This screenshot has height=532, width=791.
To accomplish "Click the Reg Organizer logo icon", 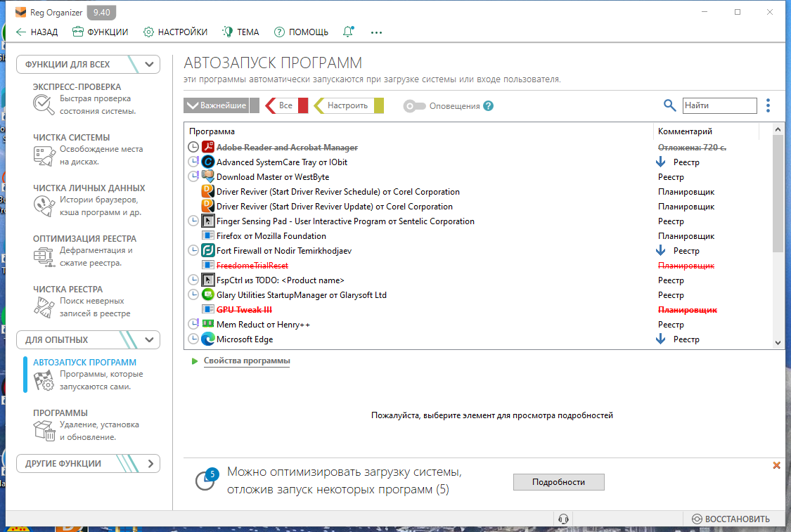I will tap(20, 12).
